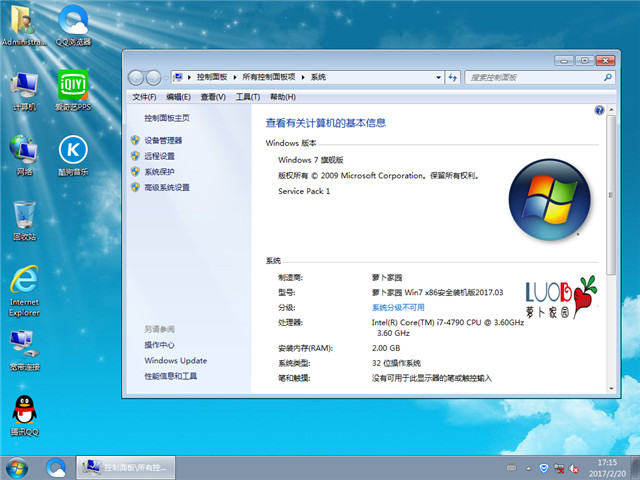Launch 爱奇艺PPS from the desktop

pos(73,91)
